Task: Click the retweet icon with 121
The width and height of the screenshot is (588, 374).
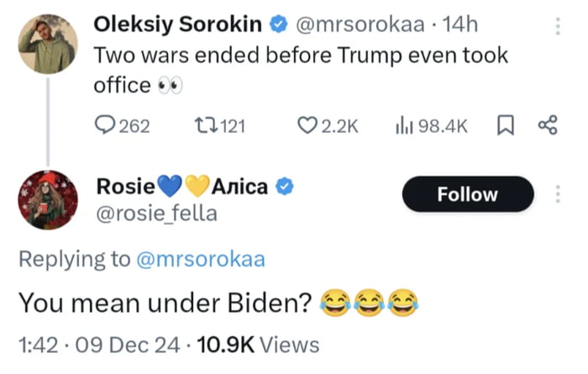Action: [206, 125]
